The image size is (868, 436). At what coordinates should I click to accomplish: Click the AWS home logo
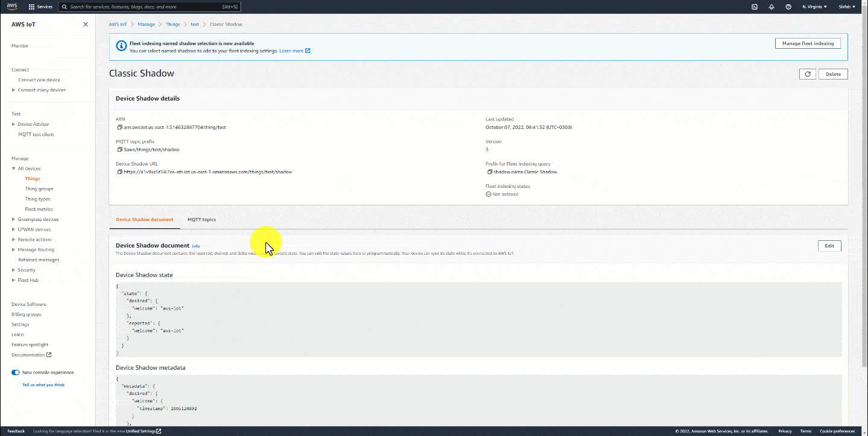12,7
